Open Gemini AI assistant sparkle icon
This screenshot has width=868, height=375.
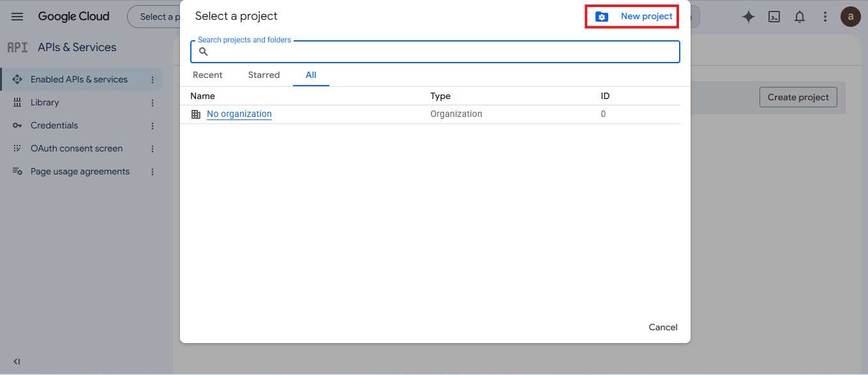coord(749,17)
